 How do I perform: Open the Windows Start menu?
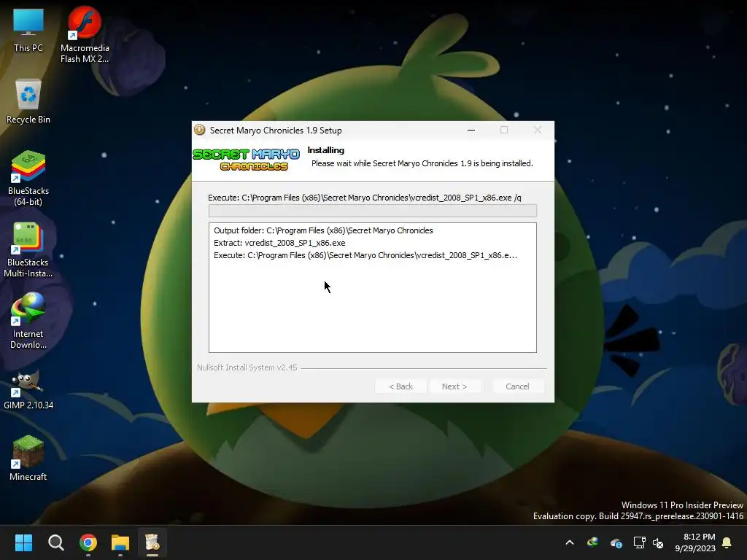pyautogui.click(x=23, y=542)
